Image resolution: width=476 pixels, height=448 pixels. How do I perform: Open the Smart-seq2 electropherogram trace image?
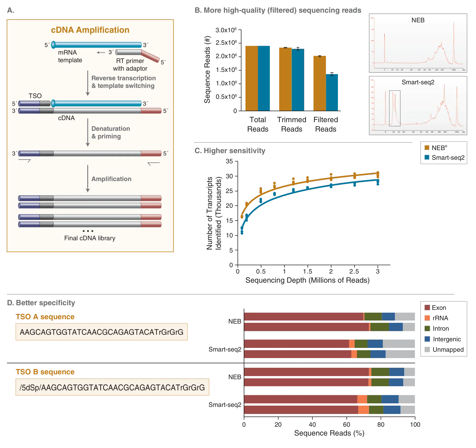(x=418, y=106)
